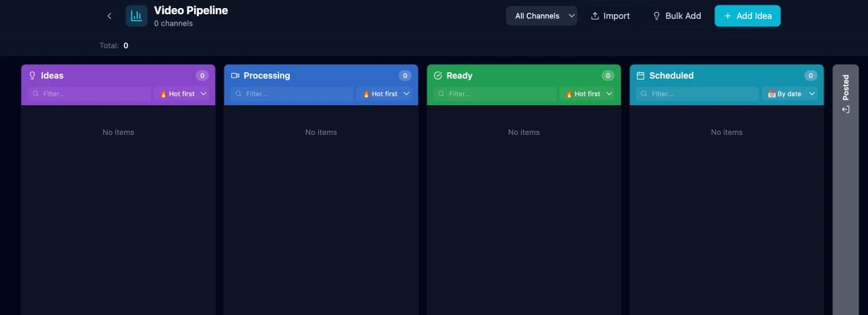Open the All Channels dropdown

(542, 16)
